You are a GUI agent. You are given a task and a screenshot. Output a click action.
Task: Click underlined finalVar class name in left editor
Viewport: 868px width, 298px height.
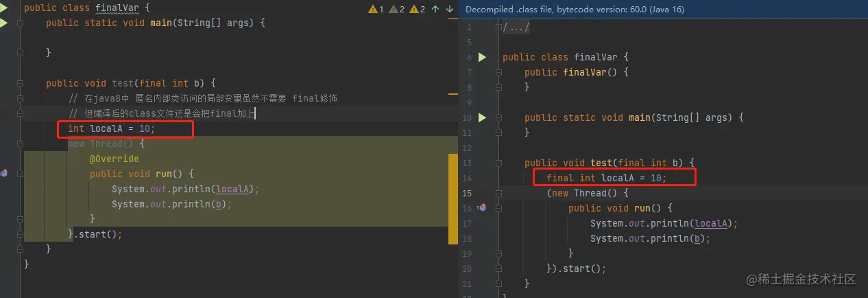point(118,8)
